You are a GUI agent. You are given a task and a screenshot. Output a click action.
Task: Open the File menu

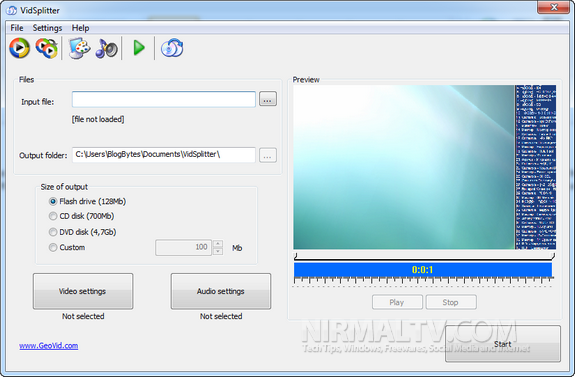17,28
